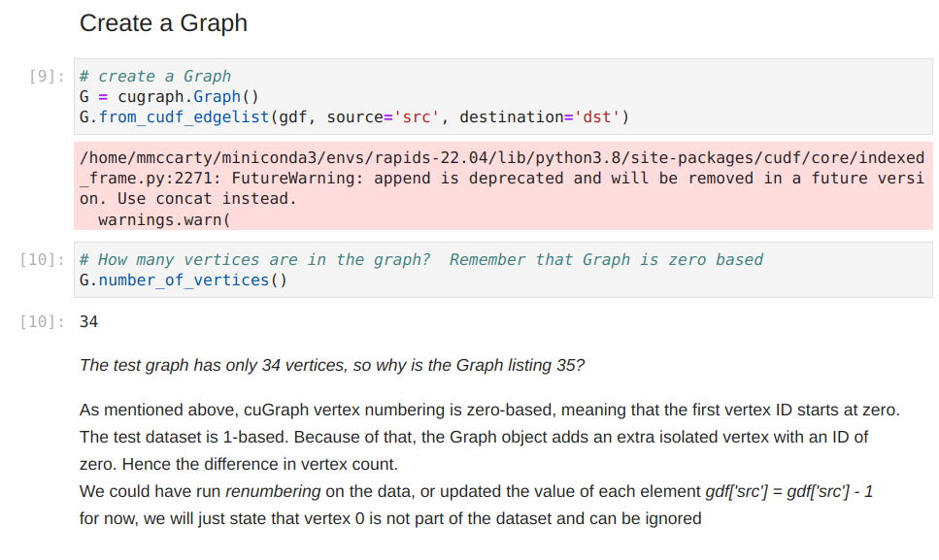Select the pink FutureWarning output area

tap(437, 185)
